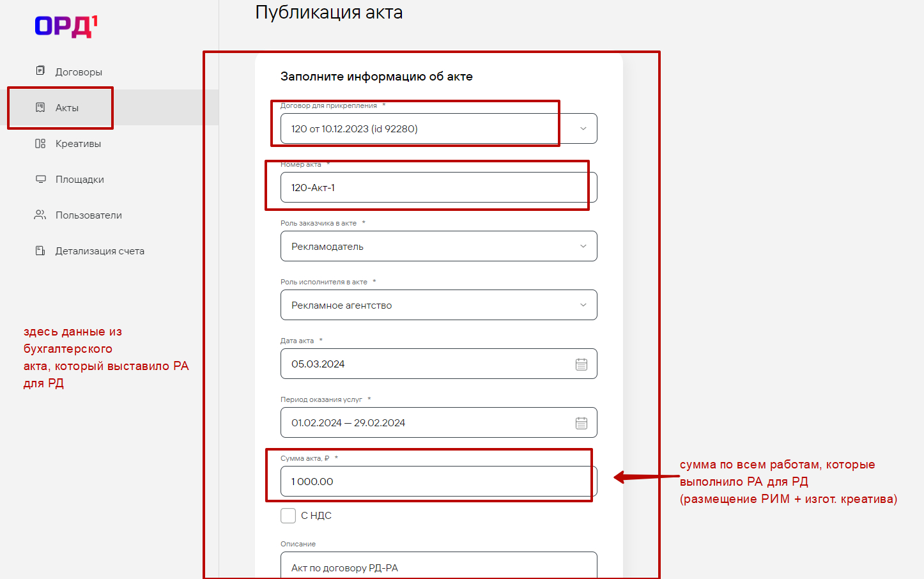Click the Креативы layout icon
The height and width of the screenshot is (579, 924).
pos(40,144)
